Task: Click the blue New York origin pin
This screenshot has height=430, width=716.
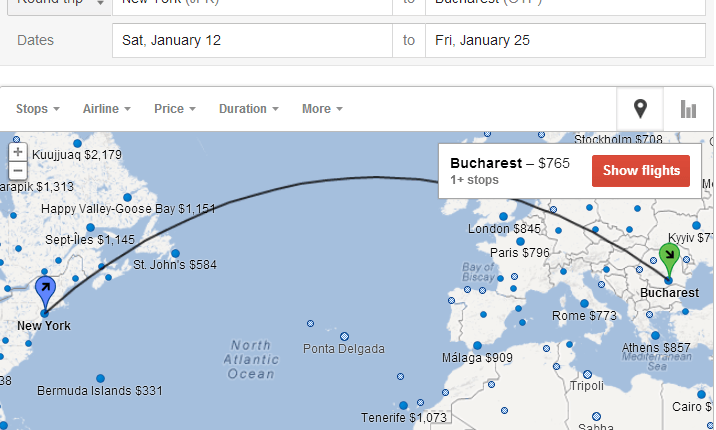Action: (45, 291)
